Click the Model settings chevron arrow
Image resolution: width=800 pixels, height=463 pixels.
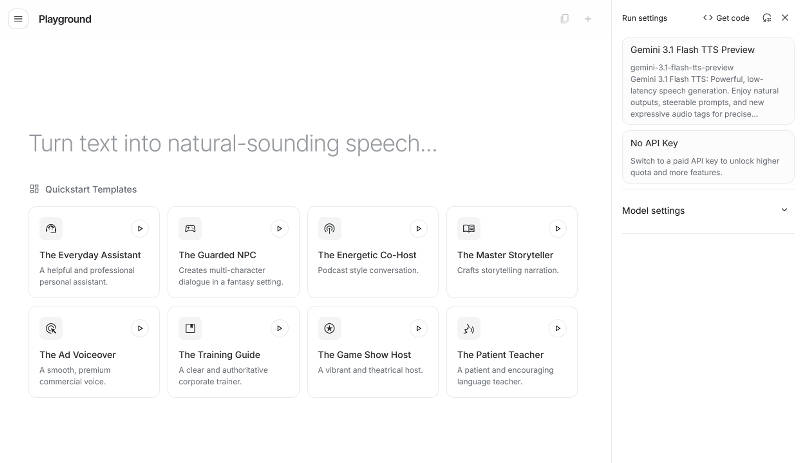click(784, 210)
